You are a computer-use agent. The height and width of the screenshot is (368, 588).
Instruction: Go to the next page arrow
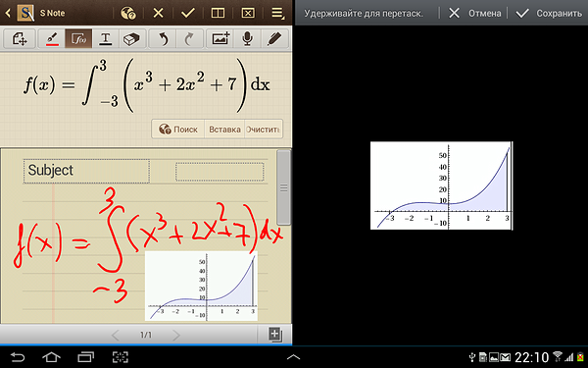pos(175,335)
